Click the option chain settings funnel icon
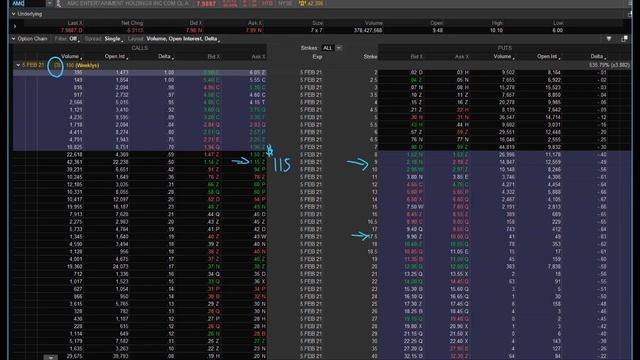640x360 pixels. 609,39
